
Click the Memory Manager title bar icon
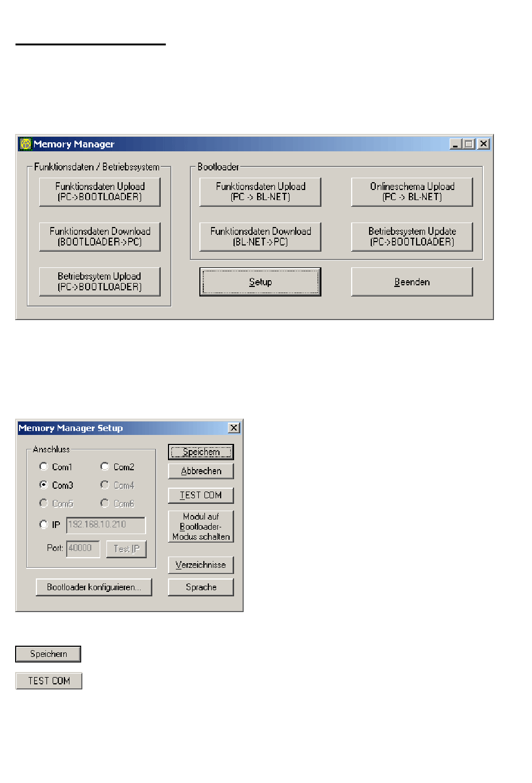[x=26, y=144]
